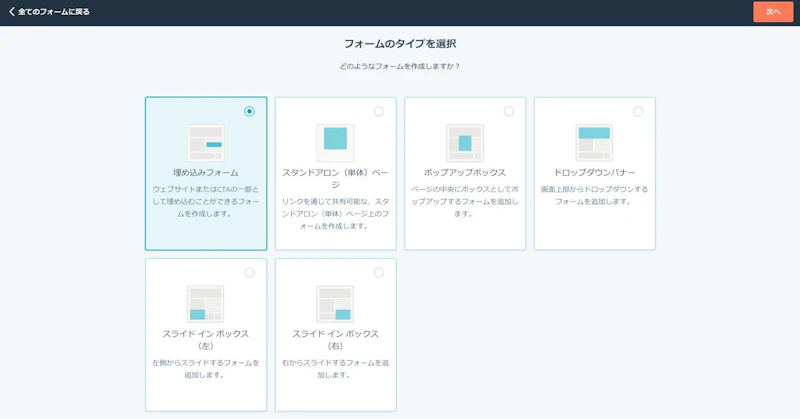This screenshot has height=419, width=800.
Task: Click the slide-in left box layout icon
Action: tap(206, 304)
